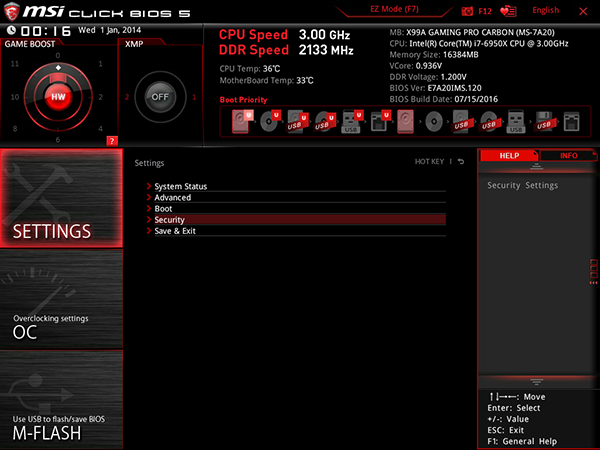Image resolution: width=600 pixels, height=450 pixels.
Task: Click the HOT KEY label
Action: pyautogui.click(x=429, y=161)
